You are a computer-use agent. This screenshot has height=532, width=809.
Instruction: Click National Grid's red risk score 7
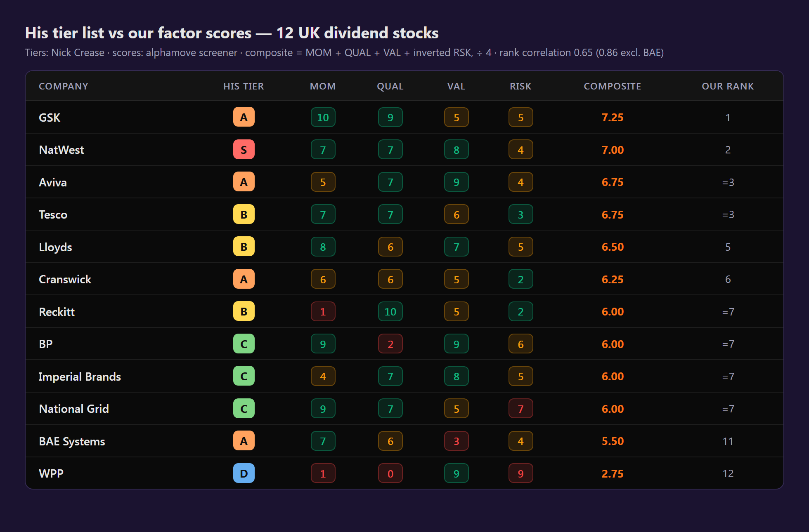click(x=520, y=409)
